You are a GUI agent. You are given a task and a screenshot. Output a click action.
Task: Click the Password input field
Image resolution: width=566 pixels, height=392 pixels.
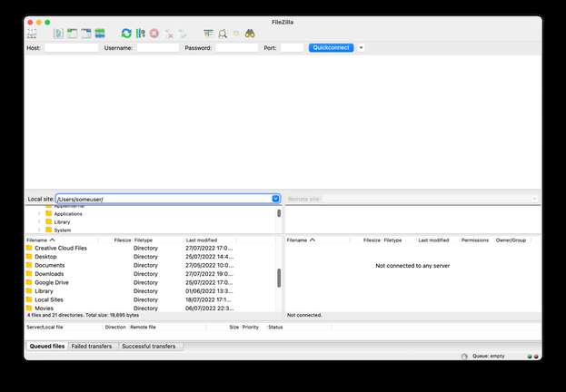click(x=237, y=47)
